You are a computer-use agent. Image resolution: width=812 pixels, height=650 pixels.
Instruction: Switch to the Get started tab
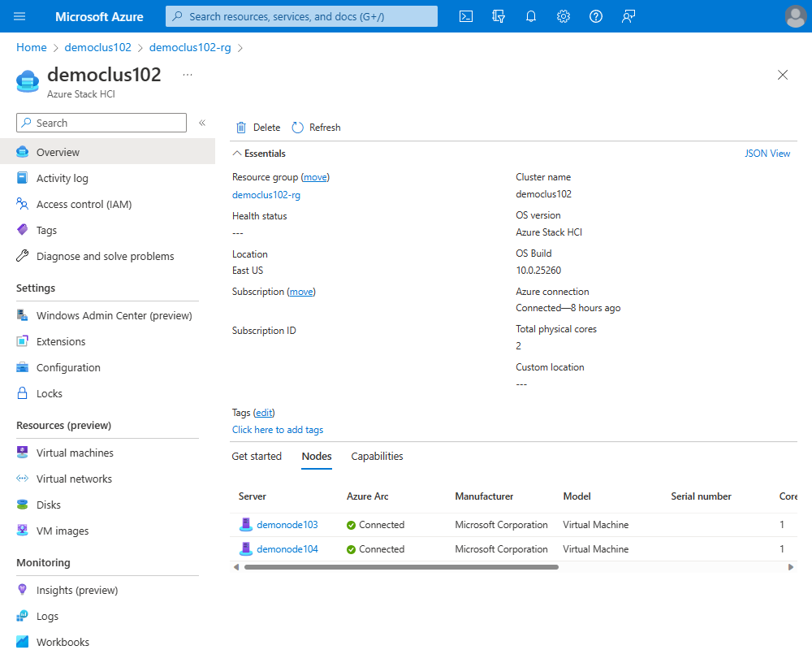point(257,457)
